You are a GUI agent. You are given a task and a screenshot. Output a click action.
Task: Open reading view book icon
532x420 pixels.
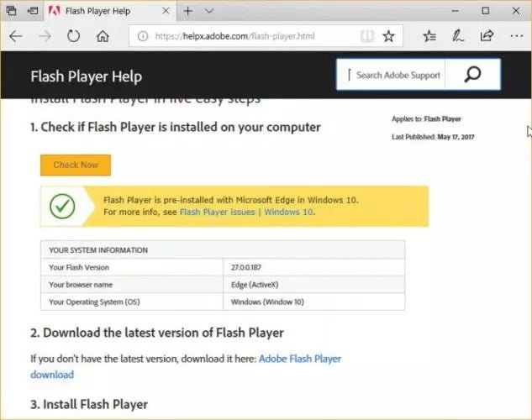(367, 36)
